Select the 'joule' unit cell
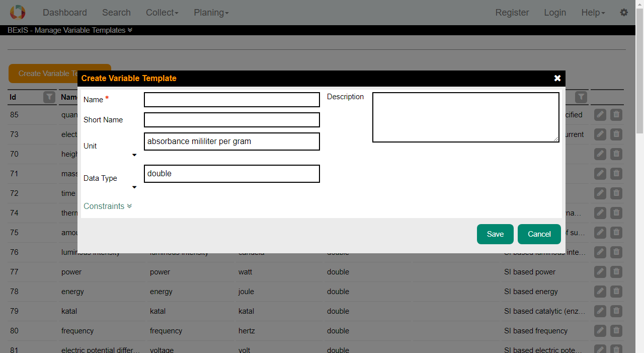644x353 pixels. [246, 292]
